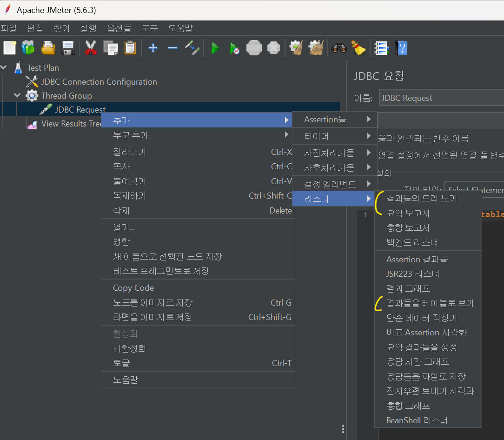
Task: Choose 비활성화 from context menu
Action: coord(198,349)
